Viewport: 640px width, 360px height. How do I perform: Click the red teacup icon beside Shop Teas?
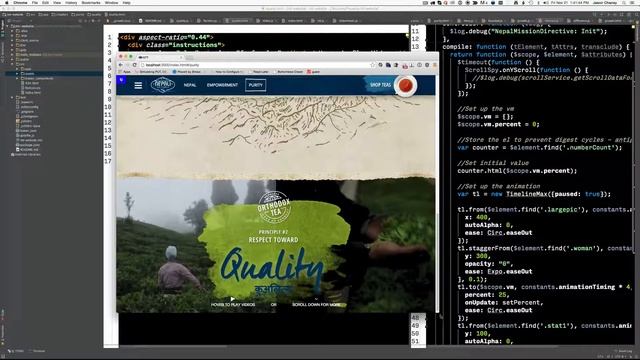(x=405, y=85)
